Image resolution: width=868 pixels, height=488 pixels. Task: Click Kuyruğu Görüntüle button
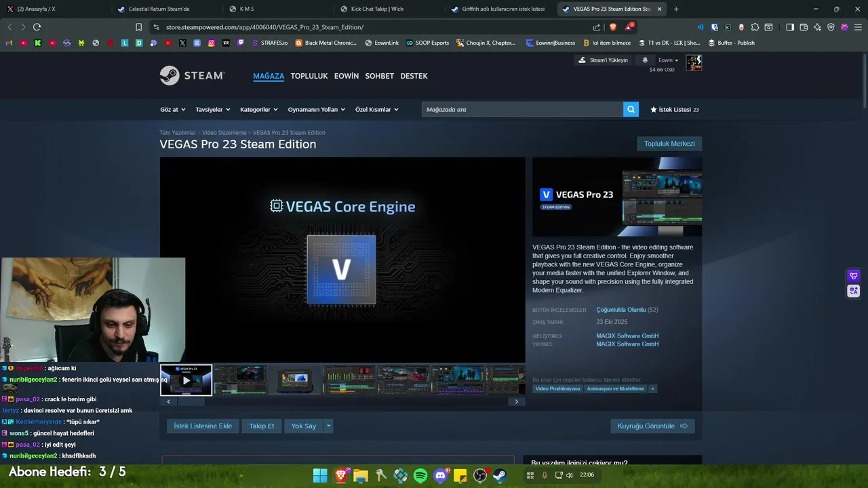652,426
